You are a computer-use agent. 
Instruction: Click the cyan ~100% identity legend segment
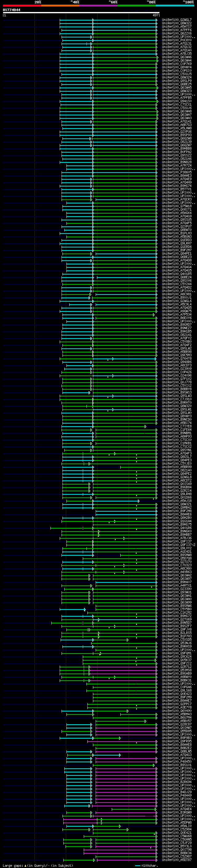pos(175,6)
